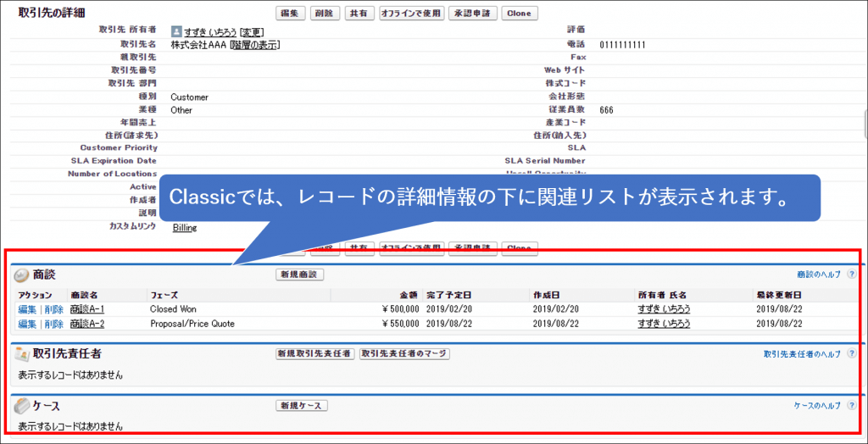Viewport: 868px width, 444px height.
Task: Click the employee count value 666
Action: (x=606, y=110)
